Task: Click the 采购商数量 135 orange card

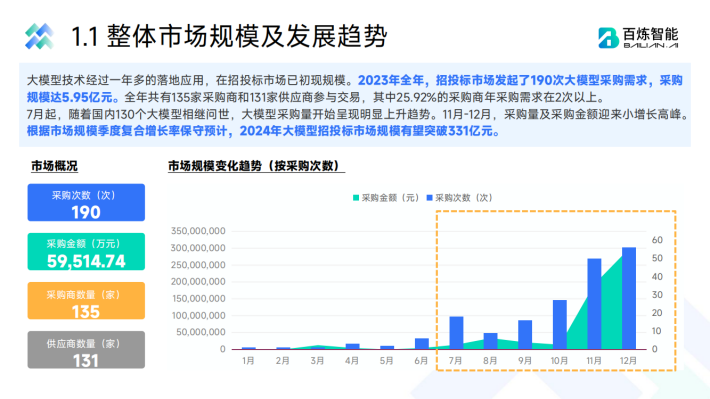Action: [86, 301]
